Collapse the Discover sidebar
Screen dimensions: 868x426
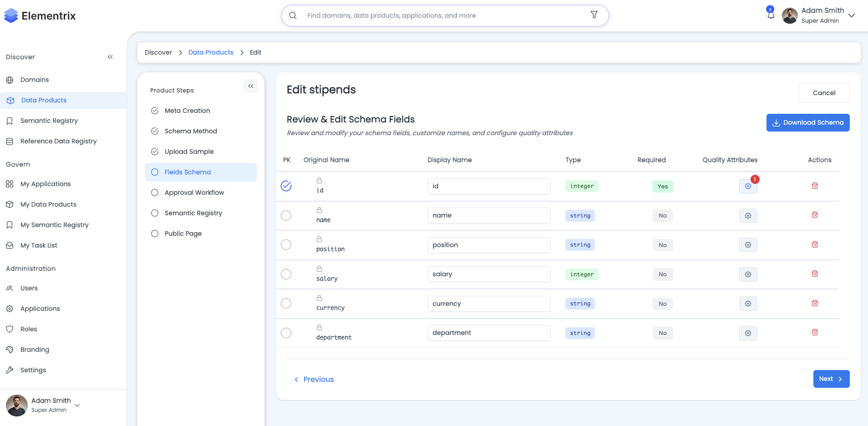[x=110, y=56]
